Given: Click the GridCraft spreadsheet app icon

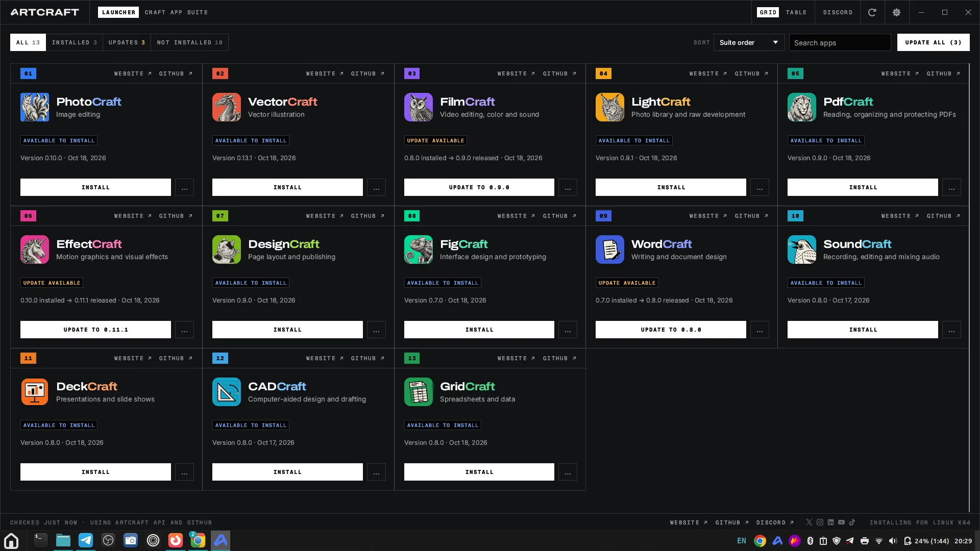Looking at the screenshot, I should (419, 392).
